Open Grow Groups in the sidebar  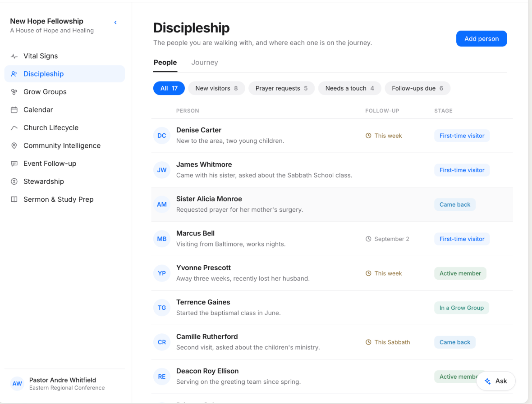[x=64, y=92]
